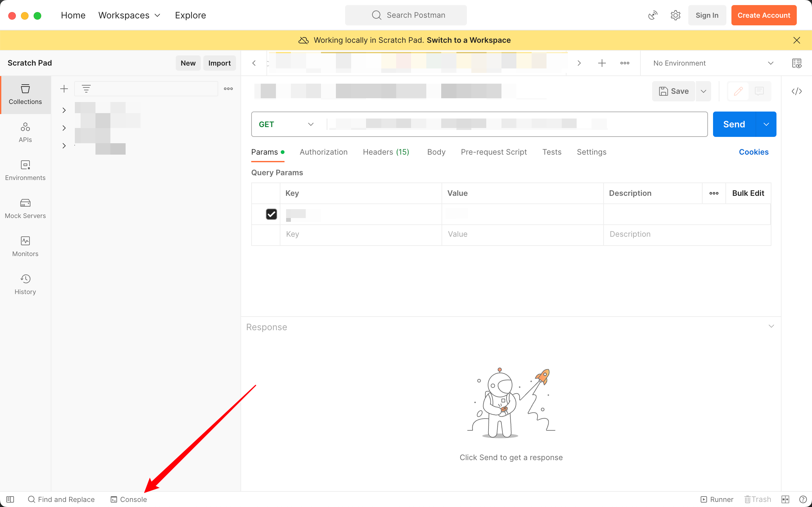Open the Monitors sidebar panel
This screenshot has height=507, width=812.
[25, 247]
